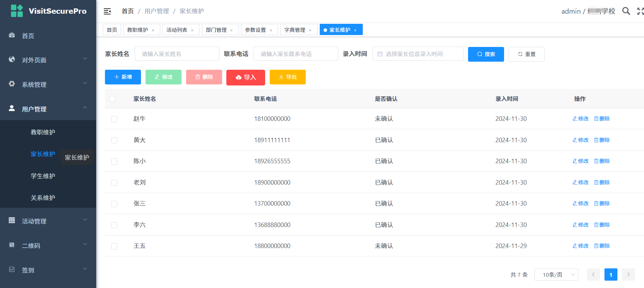This screenshot has width=644, height=288.
Task: Collapse the sidebar with the hamburger icon
Action: [107, 12]
